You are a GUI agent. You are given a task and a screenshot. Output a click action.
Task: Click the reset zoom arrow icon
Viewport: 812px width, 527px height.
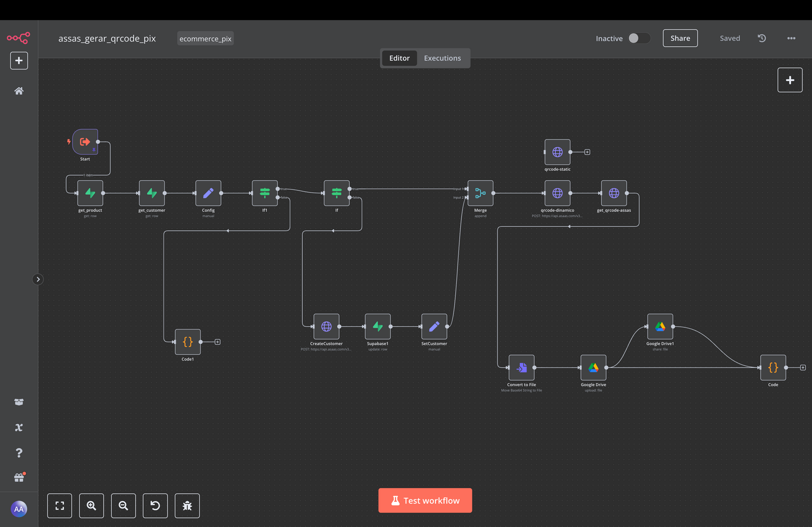155,506
